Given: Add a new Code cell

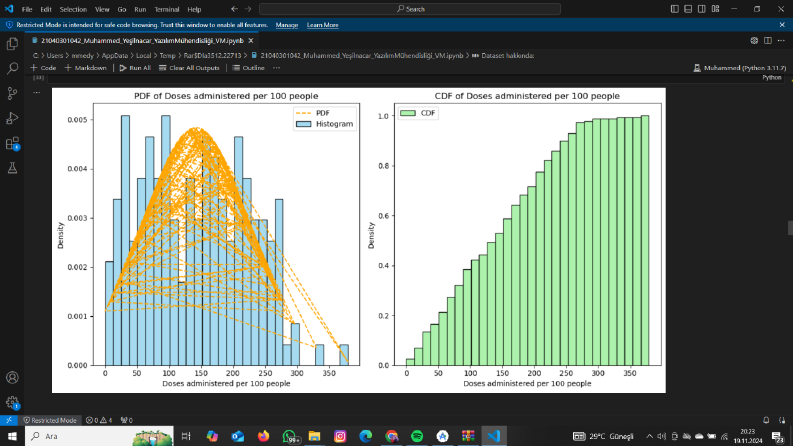Looking at the screenshot, I should point(43,68).
